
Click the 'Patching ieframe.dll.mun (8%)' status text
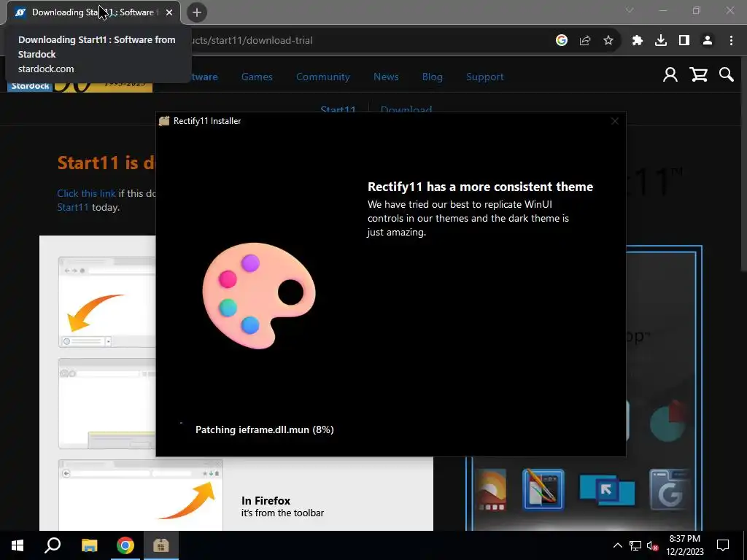coord(264,429)
